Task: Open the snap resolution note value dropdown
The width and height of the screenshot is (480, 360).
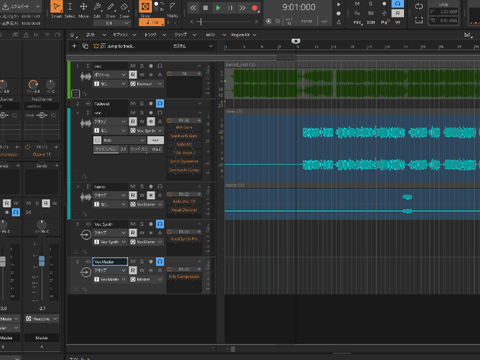Action: pyautogui.click(x=152, y=22)
